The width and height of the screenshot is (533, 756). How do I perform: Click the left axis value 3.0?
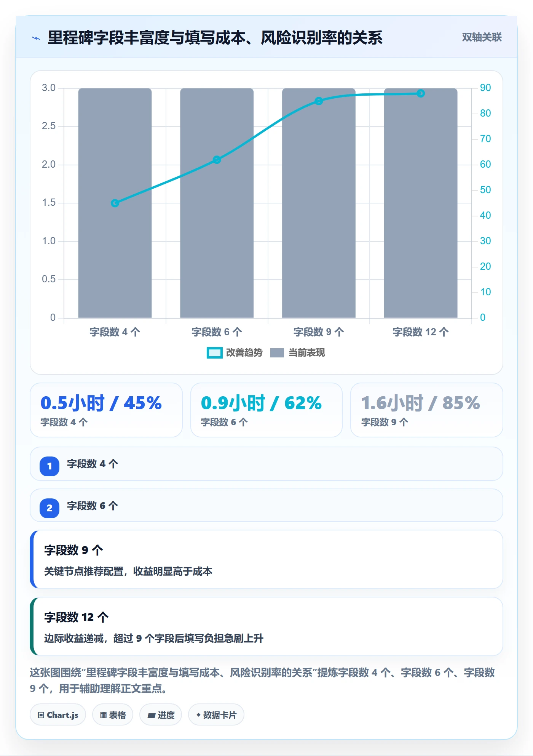click(49, 88)
